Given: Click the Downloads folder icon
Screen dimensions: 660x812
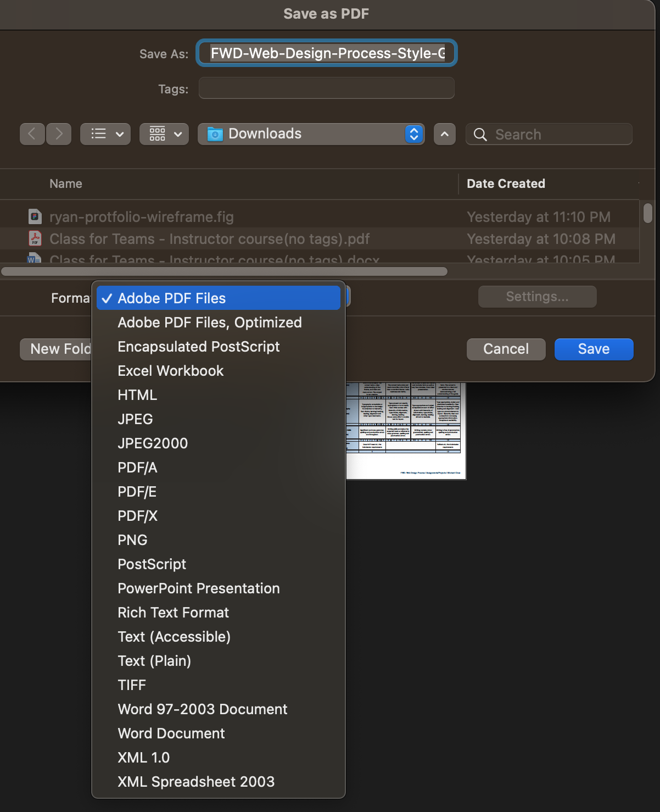Looking at the screenshot, I should coord(215,134).
